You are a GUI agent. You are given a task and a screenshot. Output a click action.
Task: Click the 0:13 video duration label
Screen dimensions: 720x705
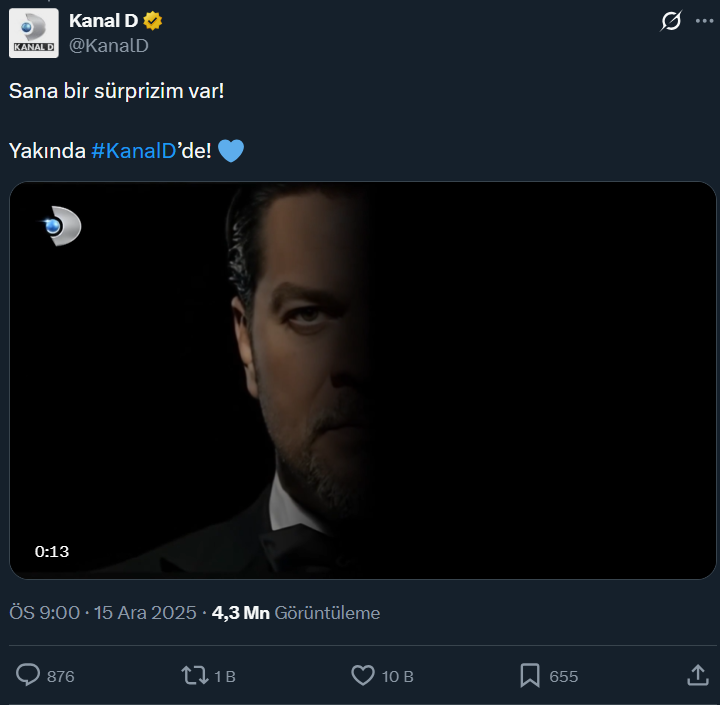[x=52, y=551]
